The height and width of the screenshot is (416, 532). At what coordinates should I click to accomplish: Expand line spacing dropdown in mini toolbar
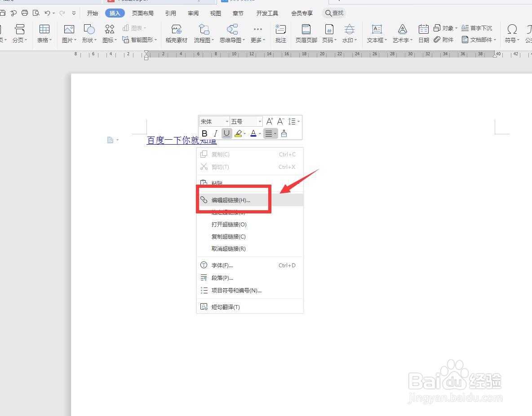(298, 121)
